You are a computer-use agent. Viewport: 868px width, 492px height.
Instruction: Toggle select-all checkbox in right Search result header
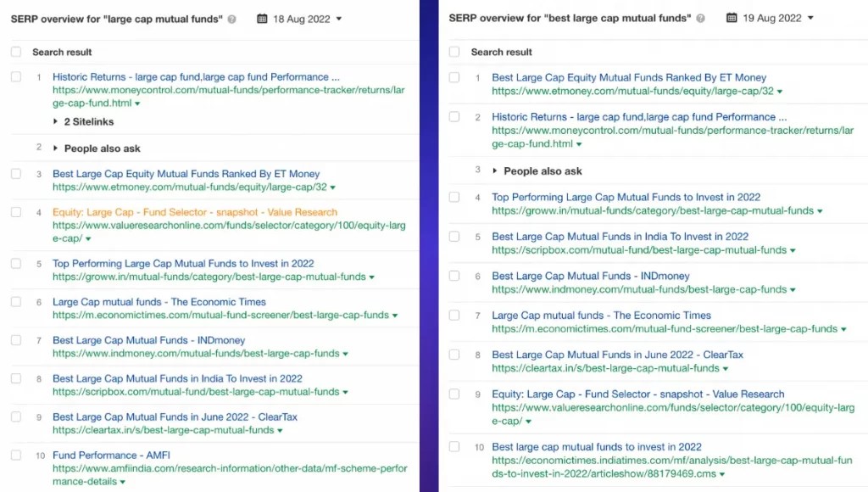point(454,52)
